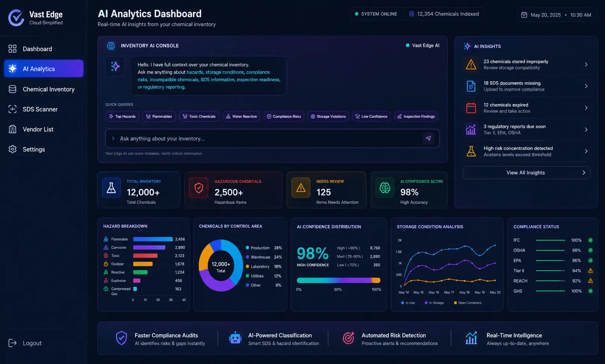The image size is (605, 364).
Task: Click the warning triangle icon for improperly stored chemicals
Action: (471, 64)
